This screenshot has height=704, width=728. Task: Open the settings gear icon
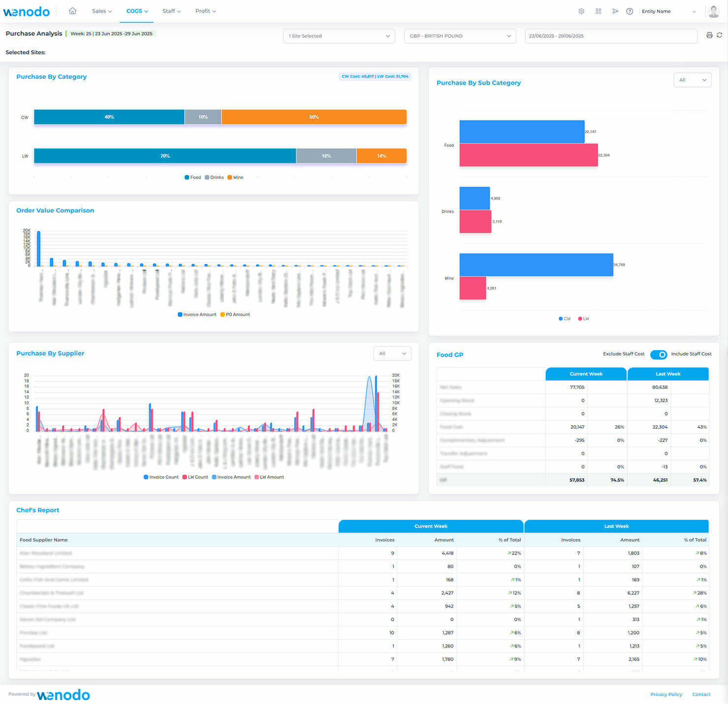pyautogui.click(x=581, y=11)
